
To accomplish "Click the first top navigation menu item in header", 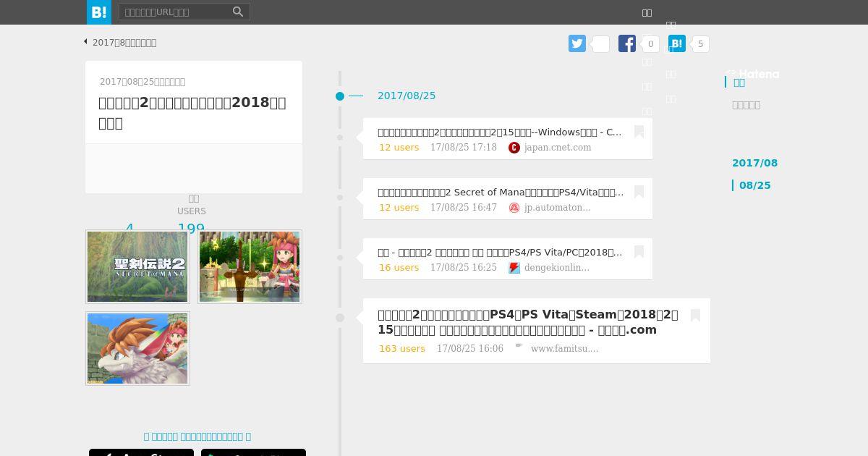I will pyautogui.click(x=647, y=12).
